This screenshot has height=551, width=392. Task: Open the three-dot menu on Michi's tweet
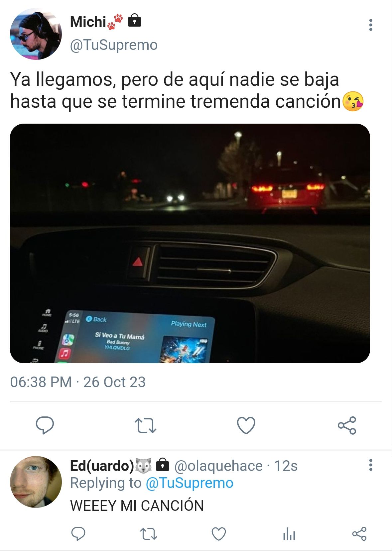click(371, 25)
